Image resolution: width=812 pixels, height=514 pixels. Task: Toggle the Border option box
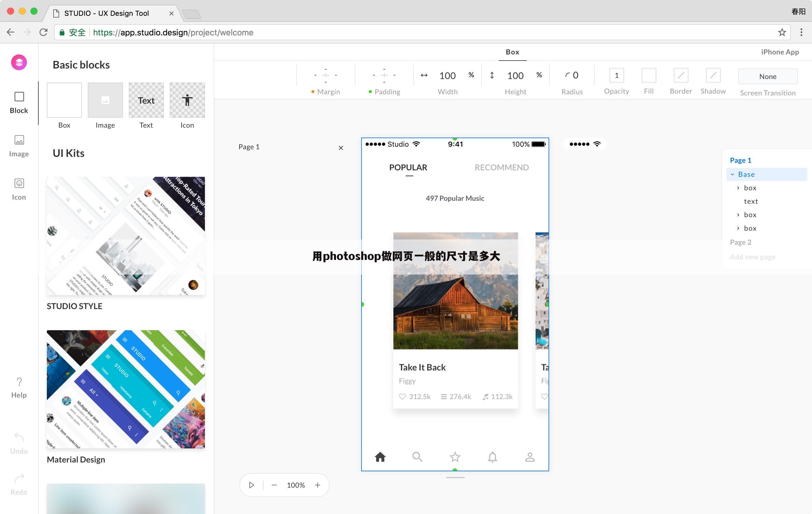[x=681, y=75]
